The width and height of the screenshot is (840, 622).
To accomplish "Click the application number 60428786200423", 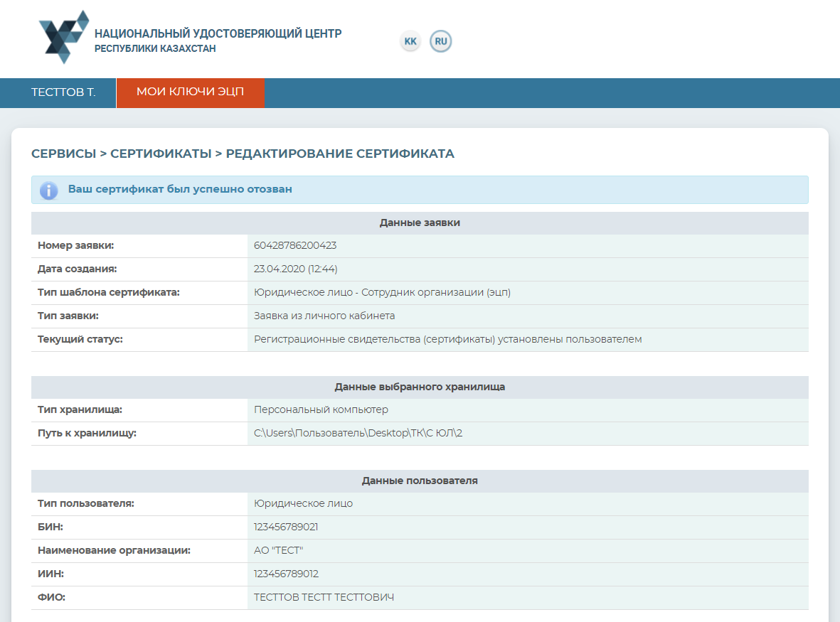I will 295,246.
